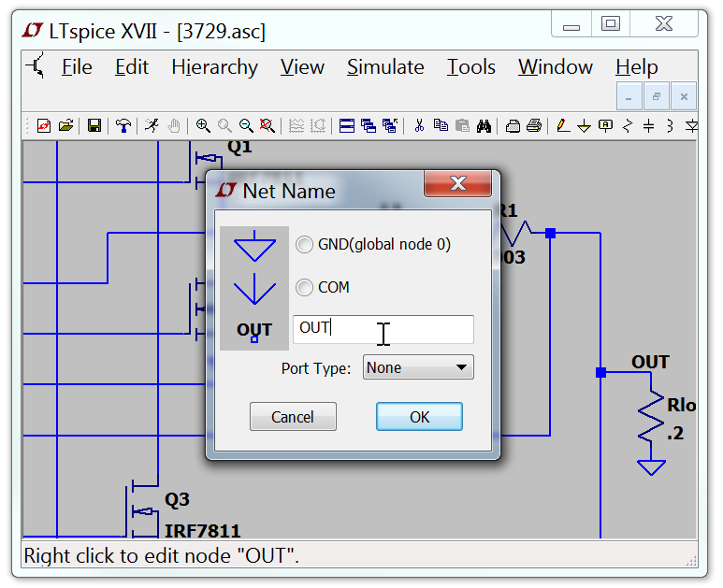Image resolution: width=723 pixels, height=588 pixels.
Task: Click the Find binoculars icon
Action: point(484,125)
